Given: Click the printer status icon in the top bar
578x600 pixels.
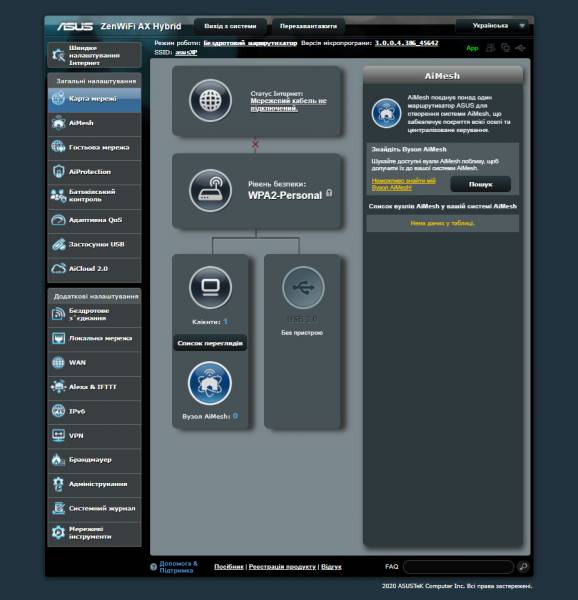Looking at the screenshot, I should coord(490,48).
